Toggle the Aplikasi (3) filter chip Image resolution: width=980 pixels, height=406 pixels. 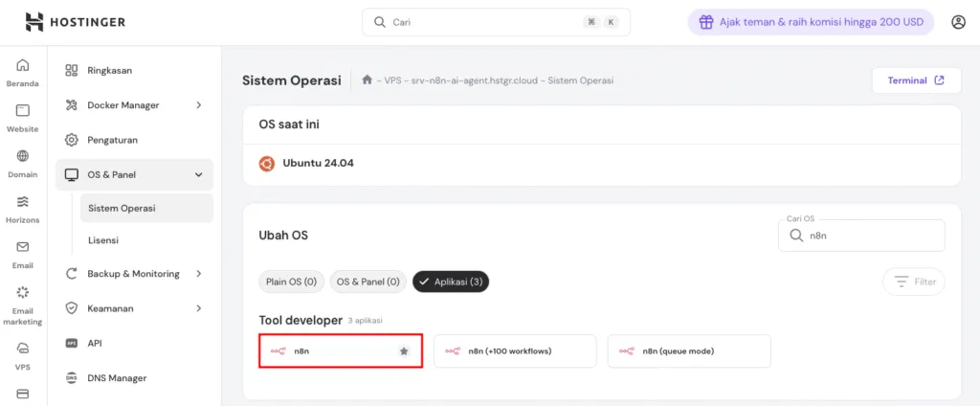click(x=451, y=282)
